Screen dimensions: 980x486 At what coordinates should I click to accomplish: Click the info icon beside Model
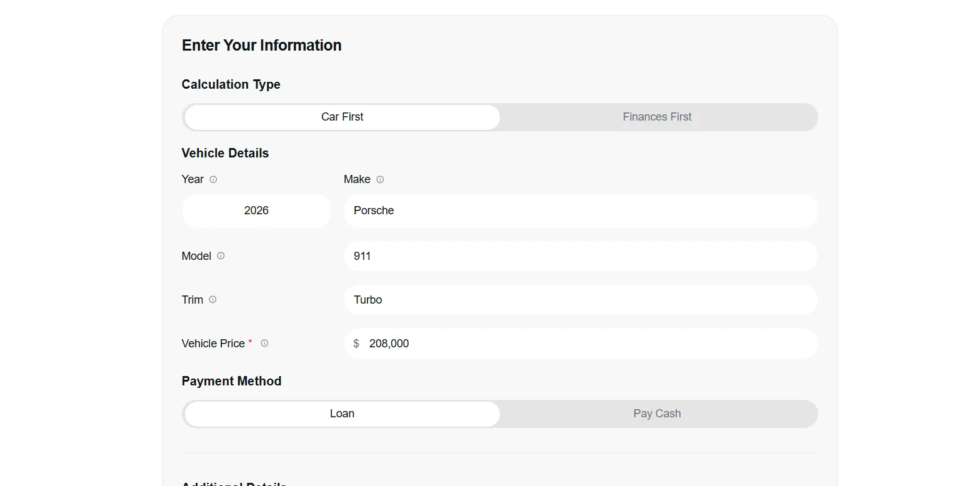221,255
